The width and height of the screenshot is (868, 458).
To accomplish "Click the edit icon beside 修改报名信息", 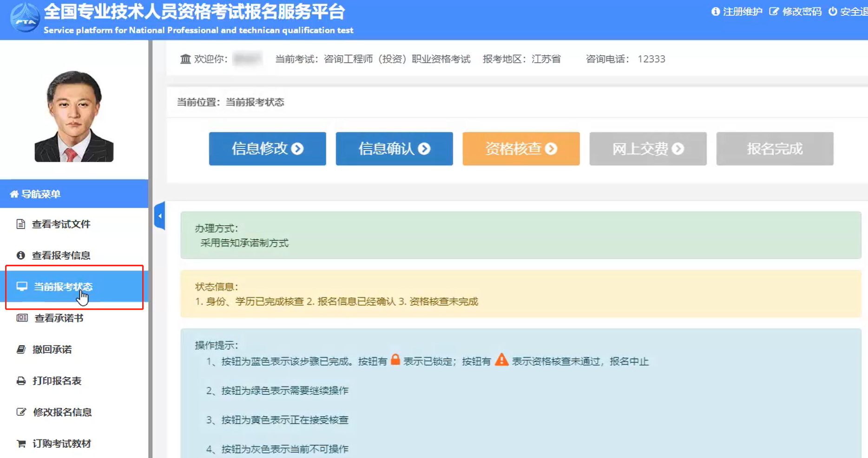I will [x=21, y=412].
